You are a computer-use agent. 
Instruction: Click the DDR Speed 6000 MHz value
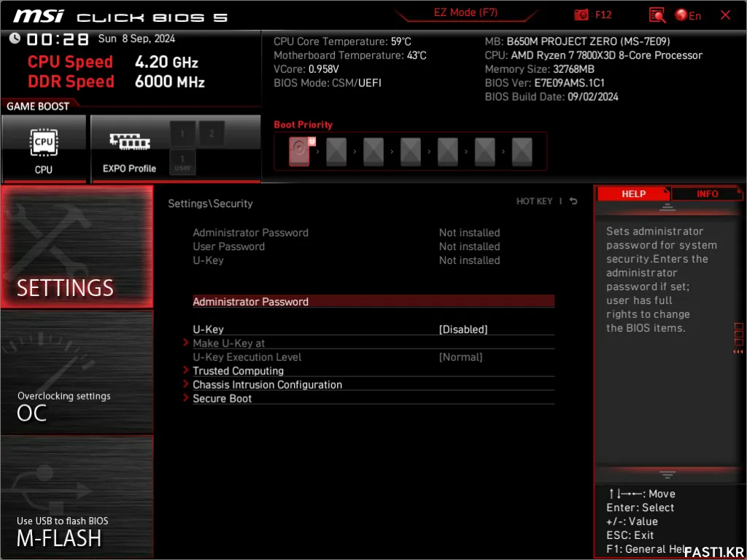169,82
